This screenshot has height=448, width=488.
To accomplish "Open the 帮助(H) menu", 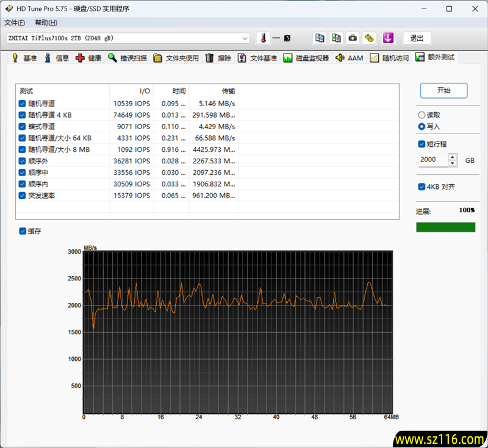I will click(46, 23).
